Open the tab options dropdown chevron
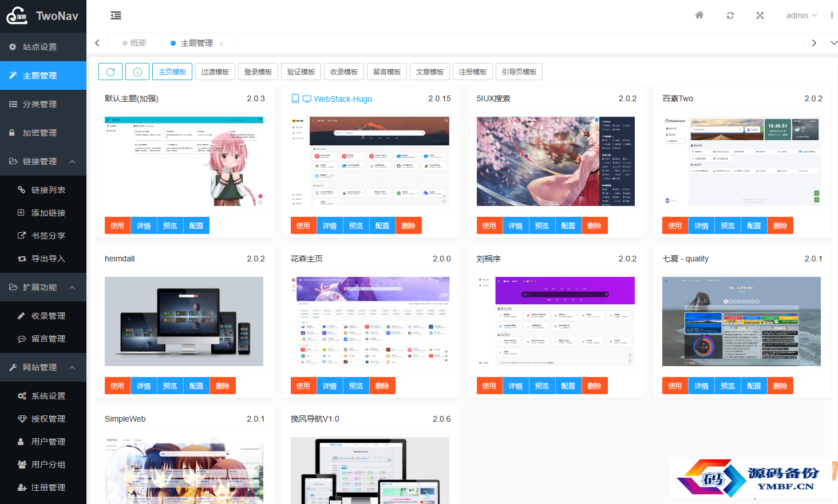This screenshot has width=838, height=504. click(833, 43)
